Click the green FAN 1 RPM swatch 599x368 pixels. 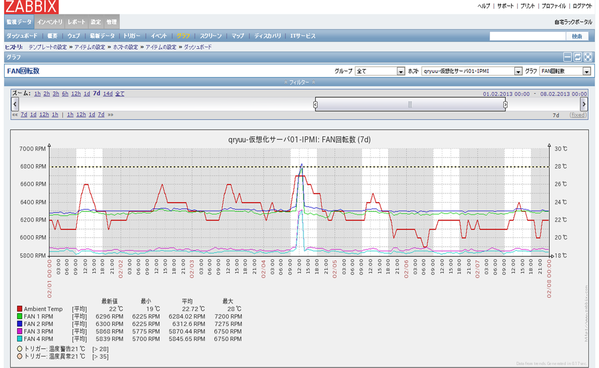(x=19, y=316)
